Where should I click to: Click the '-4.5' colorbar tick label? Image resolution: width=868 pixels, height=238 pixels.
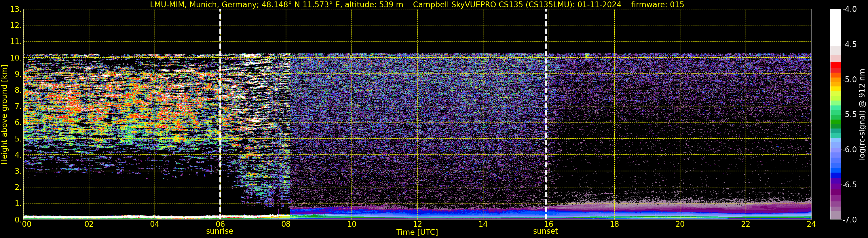849,44
